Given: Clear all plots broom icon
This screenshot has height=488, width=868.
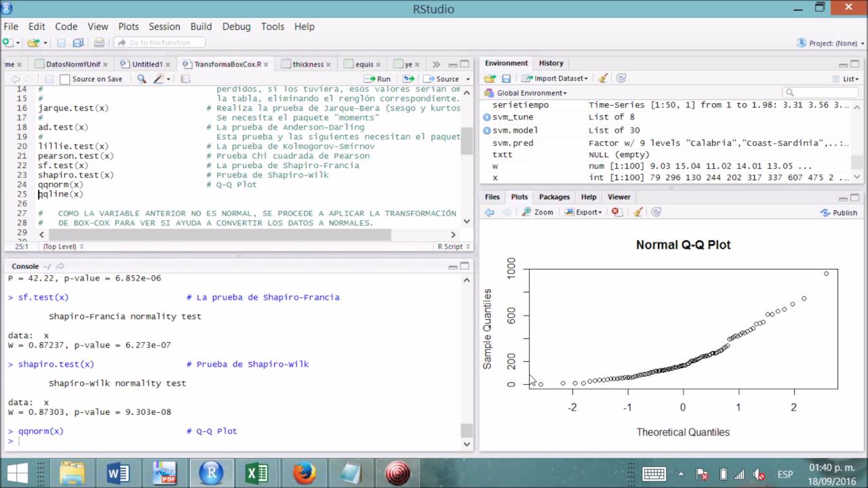Looking at the screenshot, I should click(x=637, y=212).
